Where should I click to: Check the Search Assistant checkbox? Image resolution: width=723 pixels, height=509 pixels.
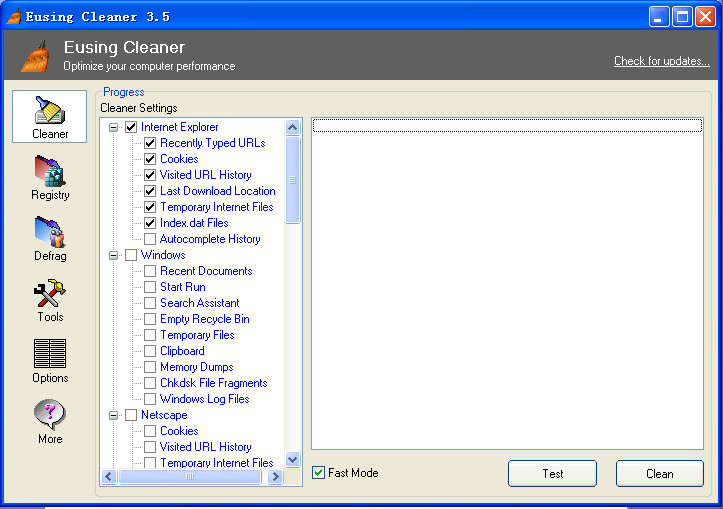[x=150, y=303]
